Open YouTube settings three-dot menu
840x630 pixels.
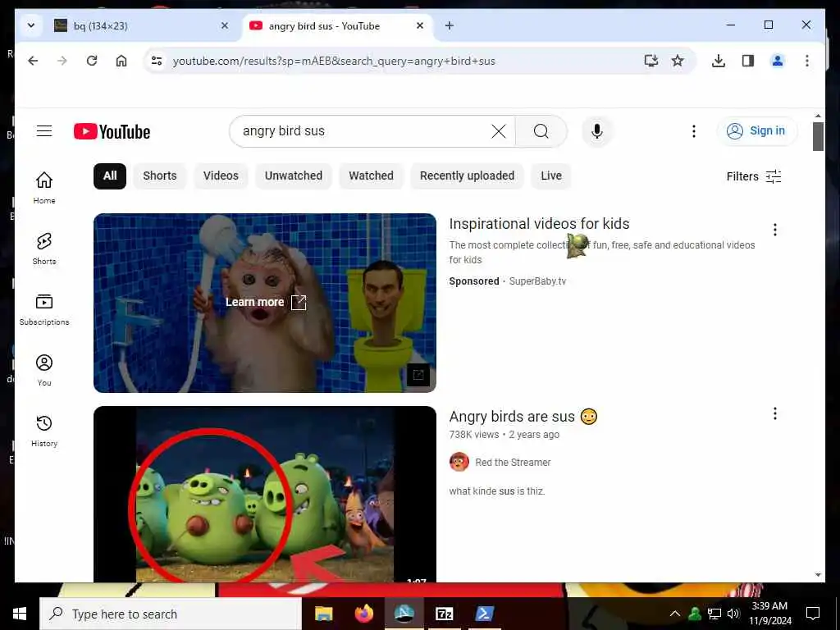[694, 131]
